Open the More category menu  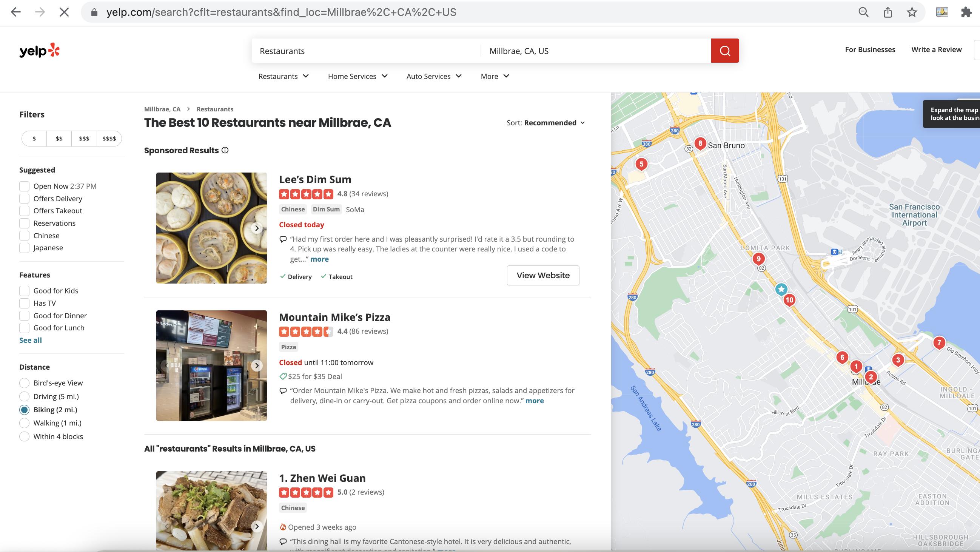point(495,77)
